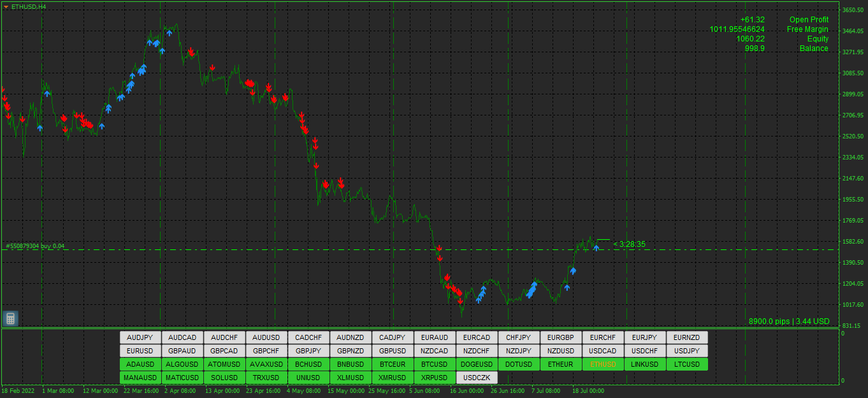Click the #550879304 buy 0.04 order label
Image resolution: width=868 pixels, height=398 pixels.
tap(35, 246)
